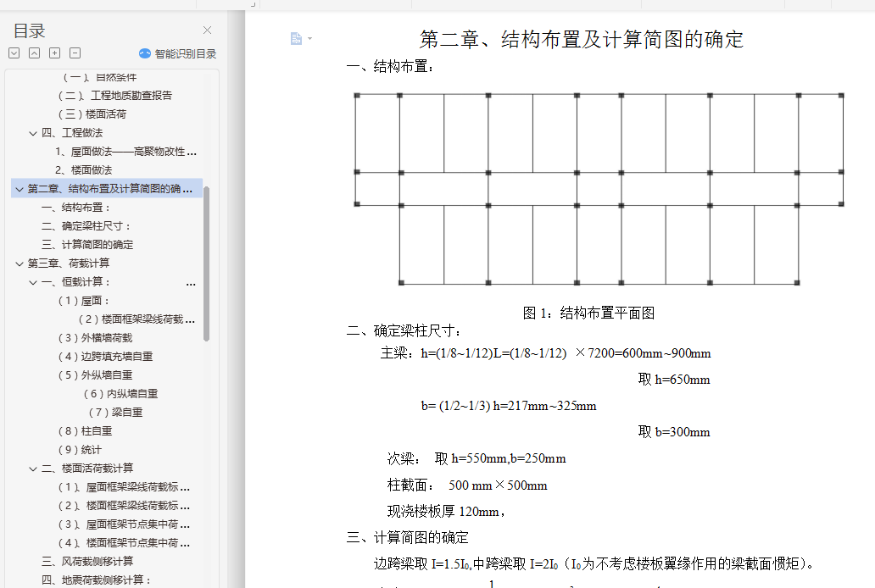875x588 pixels.
Task: Go to (二)、工程地质勘查报告 in outline
Action: tap(115, 96)
